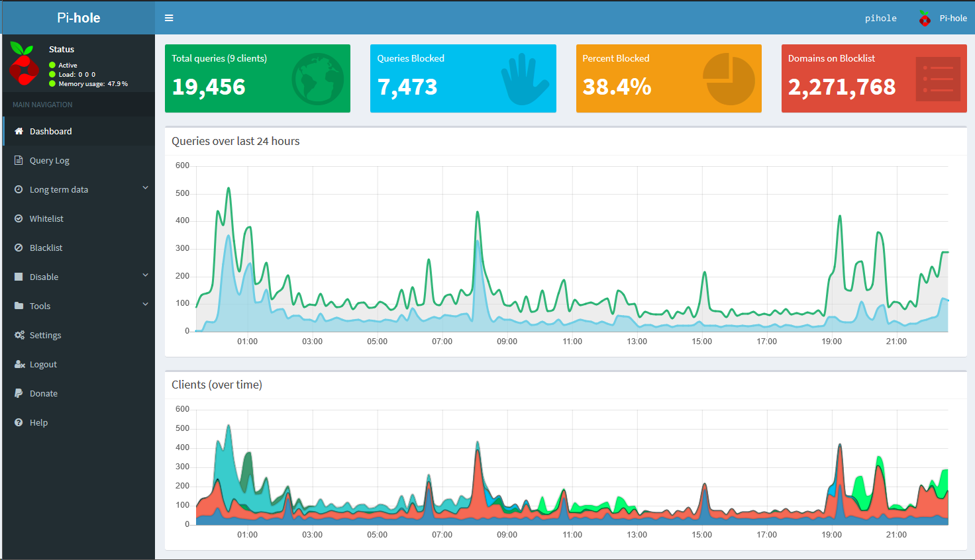The height and width of the screenshot is (560, 975).
Task: Click the Query Log document icon
Action: coord(19,160)
